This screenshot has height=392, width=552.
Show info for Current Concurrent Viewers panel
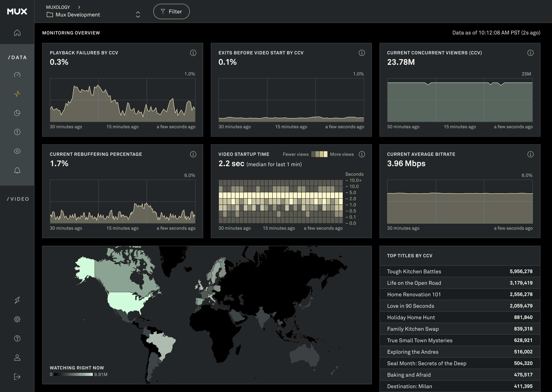[x=530, y=53]
